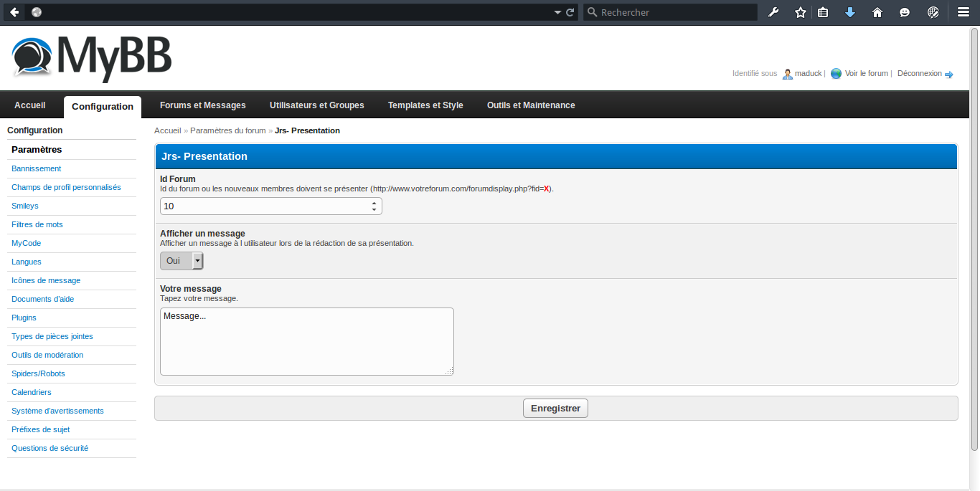Go to the browser home icon
The width and height of the screenshot is (980, 491).
(x=877, y=12)
